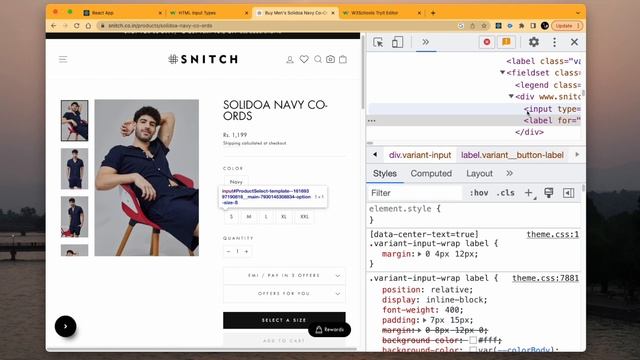Switch to HTML Input Types tab
This screenshot has height=360, width=640.
click(x=208, y=13)
